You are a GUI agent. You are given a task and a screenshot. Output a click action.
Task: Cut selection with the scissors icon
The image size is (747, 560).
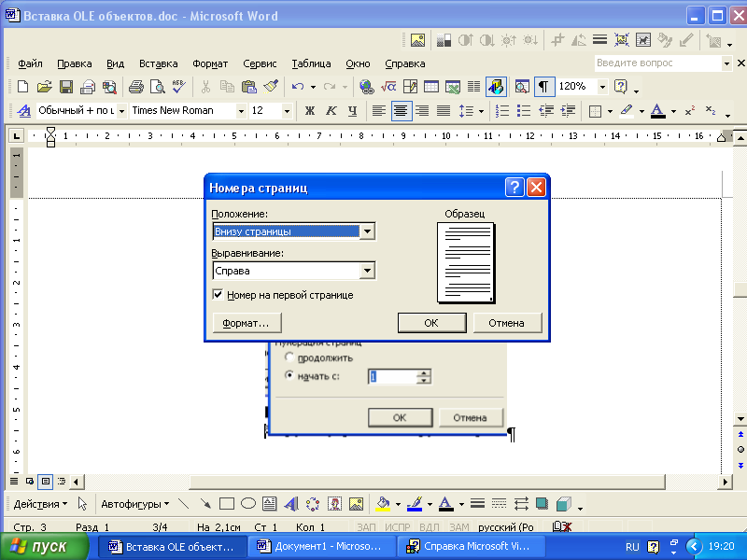(205, 87)
